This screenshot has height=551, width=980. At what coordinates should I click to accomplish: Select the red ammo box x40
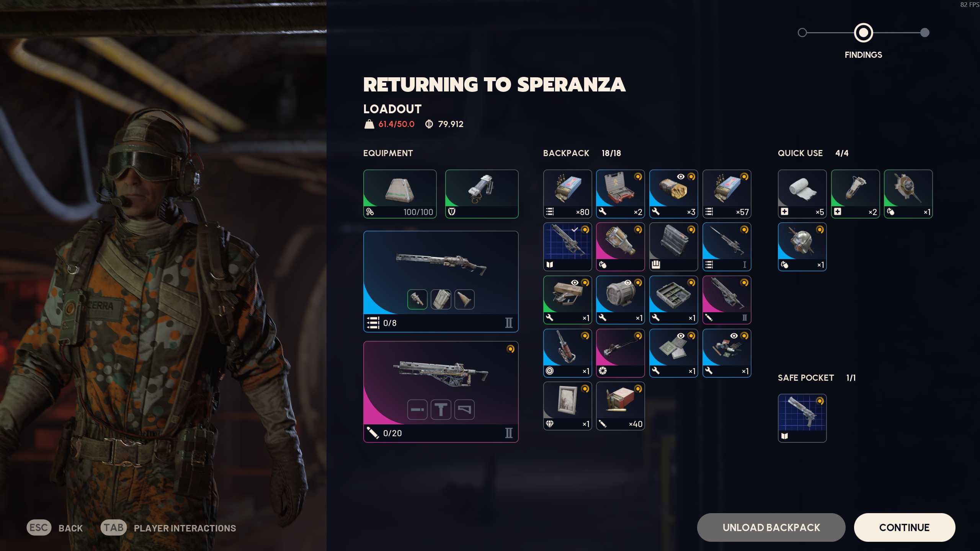[x=620, y=406]
